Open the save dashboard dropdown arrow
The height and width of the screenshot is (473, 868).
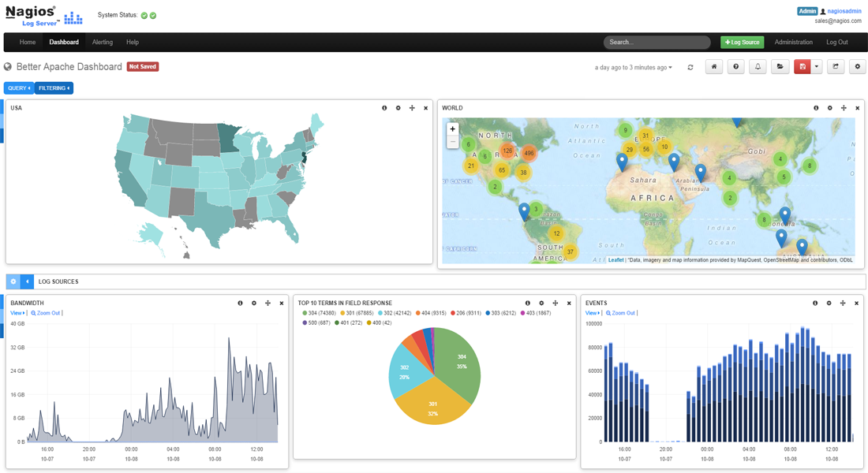[817, 67]
